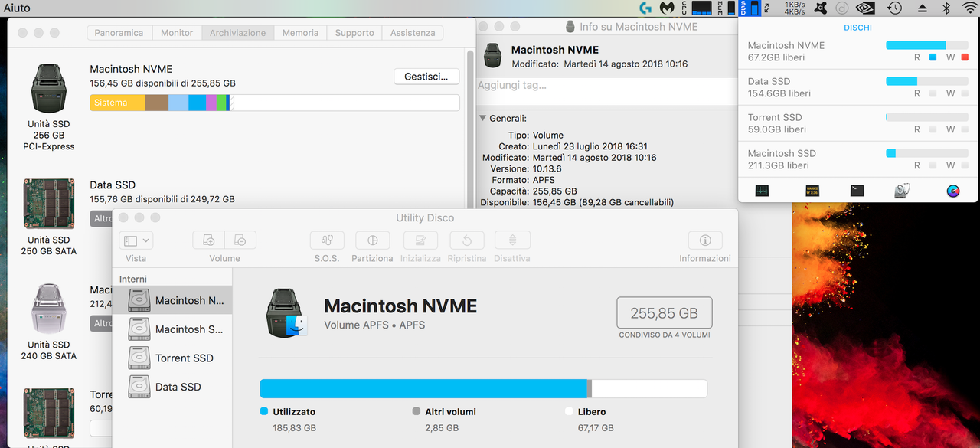Click the gray Altri volumi legend dot
980x448 pixels.
(x=416, y=411)
